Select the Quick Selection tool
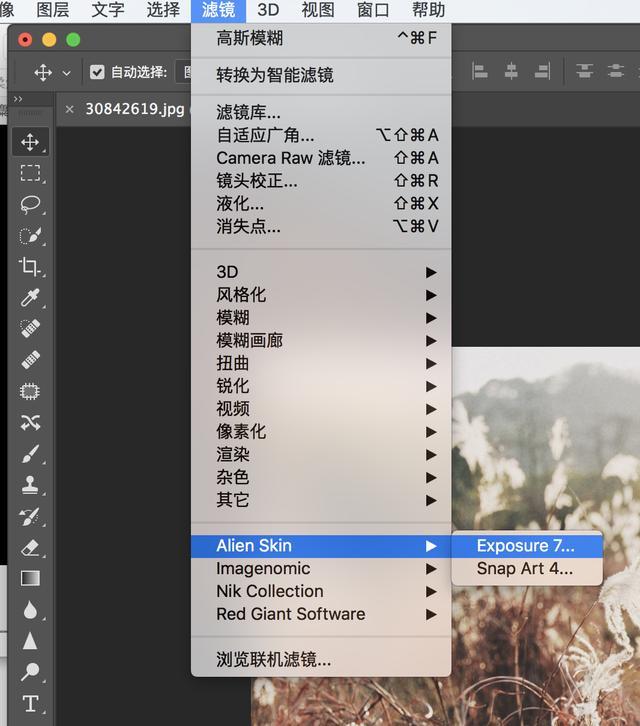640x726 pixels. (x=30, y=236)
